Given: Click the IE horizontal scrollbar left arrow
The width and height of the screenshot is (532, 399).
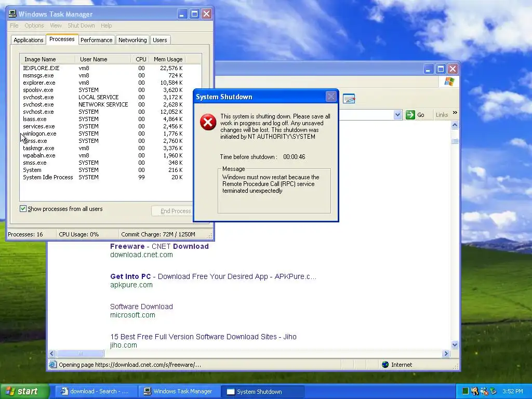Looking at the screenshot, I should click(52, 353).
